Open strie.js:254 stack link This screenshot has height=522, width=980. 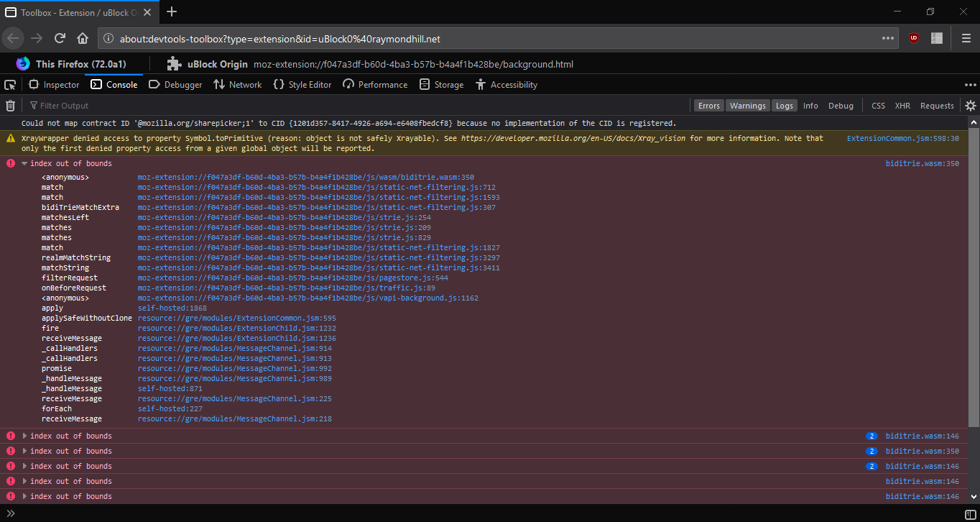coord(285,217)
